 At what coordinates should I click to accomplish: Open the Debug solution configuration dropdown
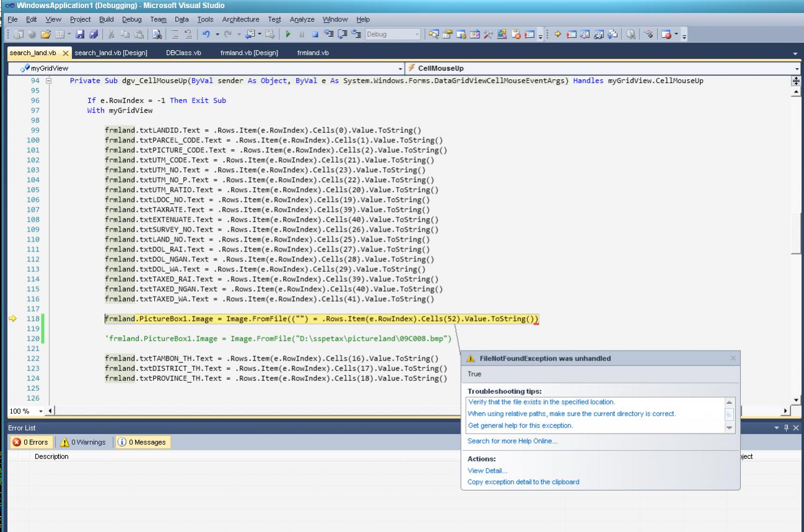click(416, 34)
